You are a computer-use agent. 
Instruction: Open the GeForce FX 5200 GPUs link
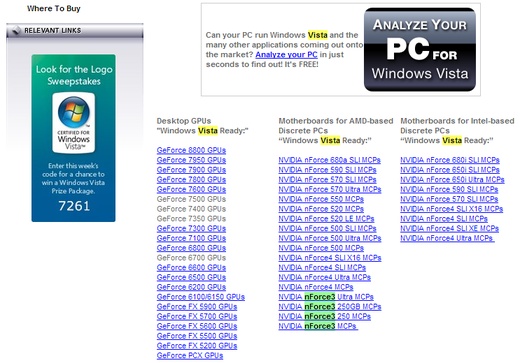pos(197,346)
